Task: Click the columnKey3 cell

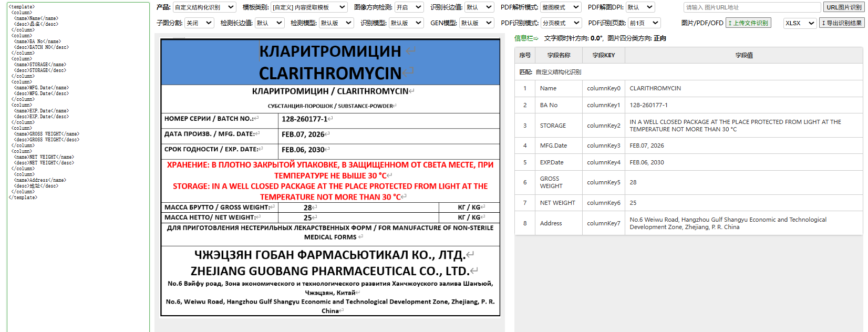Action: (603, 146)
